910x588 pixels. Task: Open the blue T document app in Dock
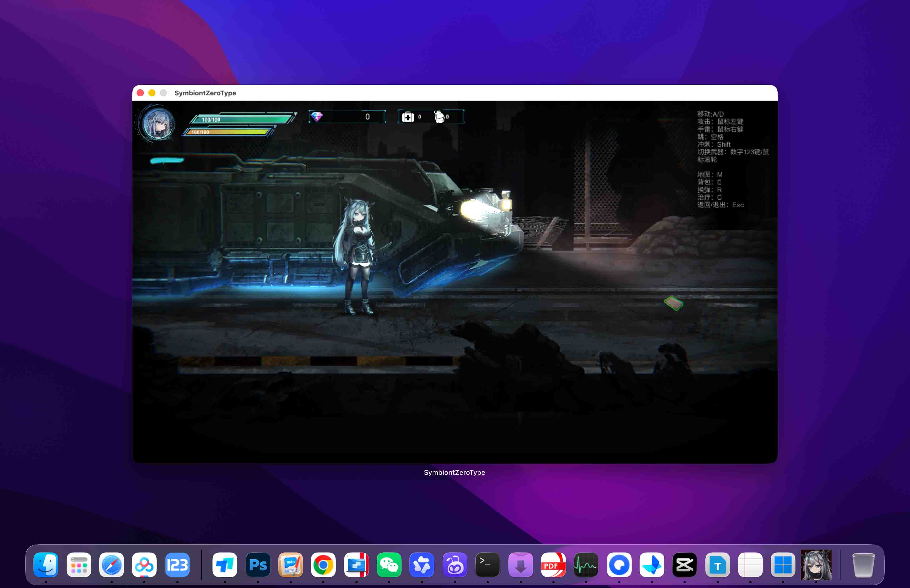(x=718, y=565)
